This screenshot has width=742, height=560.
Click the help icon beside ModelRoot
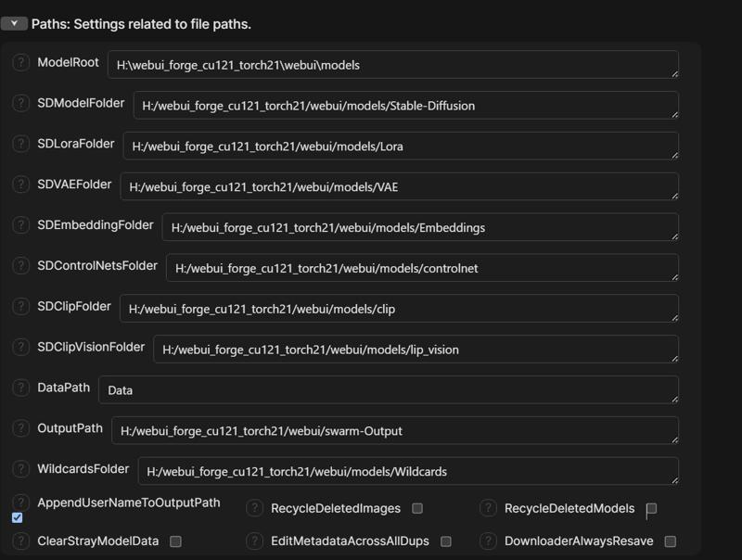coord(20,62)
